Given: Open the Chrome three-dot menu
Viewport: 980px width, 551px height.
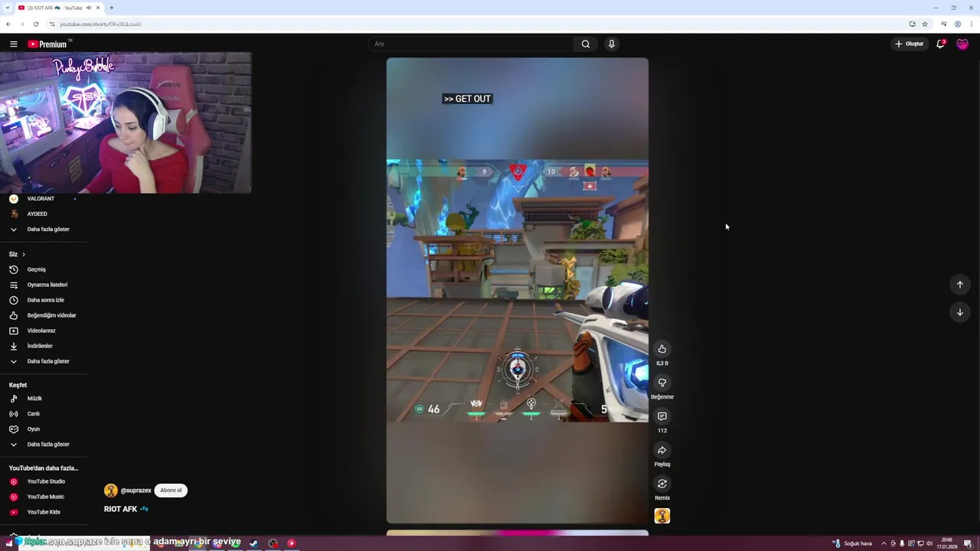Looking at the screenshot, I should click(972, 24).
